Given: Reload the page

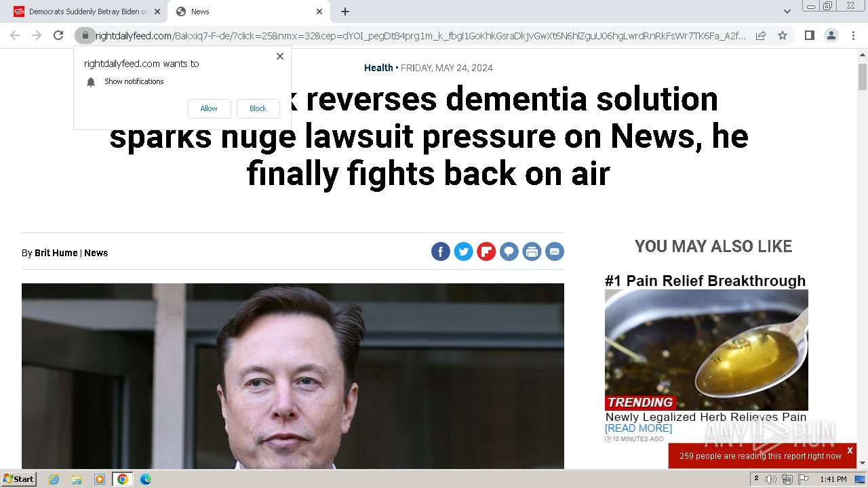Looking at the screenshot, I should (x=58, y=35).
